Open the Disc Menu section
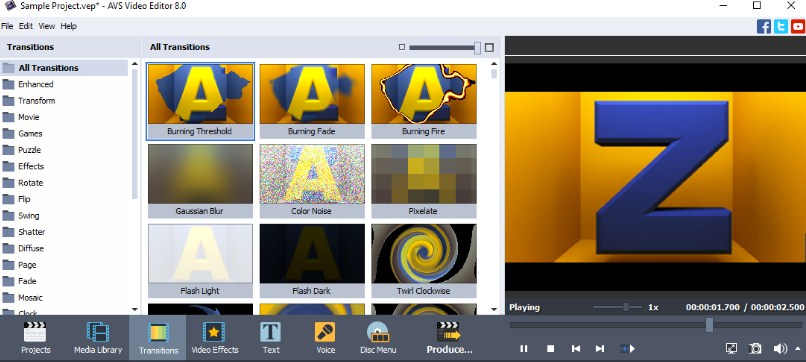Screen dimensions: 806x362 click(x=378, y=338)
